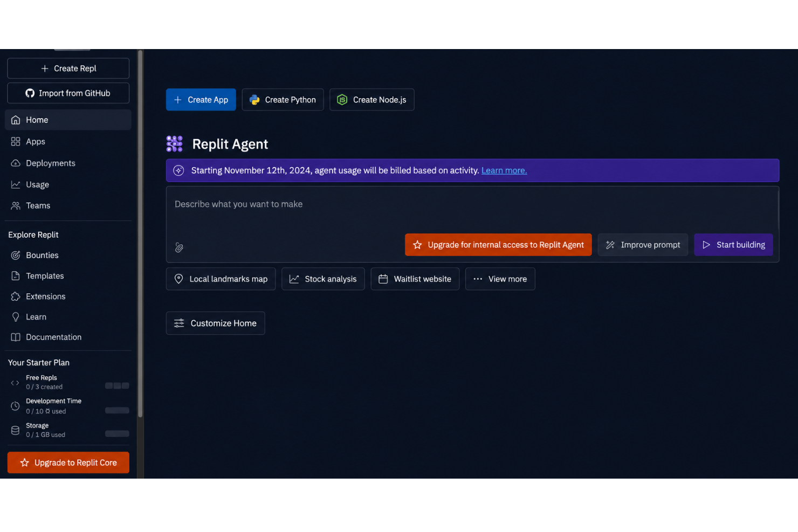Viewport: 798px width, 532px height.
Task: Open Templates from the sidebar
Action: coord(68,275)
